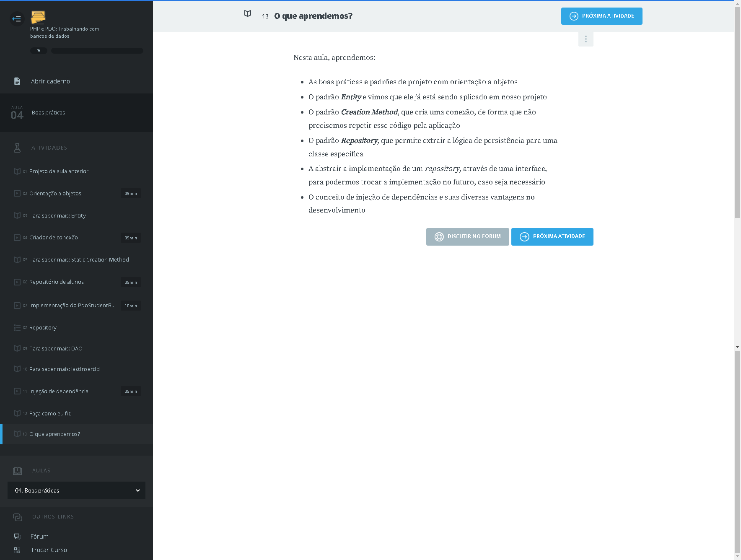Click the book icon next to lesson title
Viewport: 741px width, 560px height.
pos(248,14)
